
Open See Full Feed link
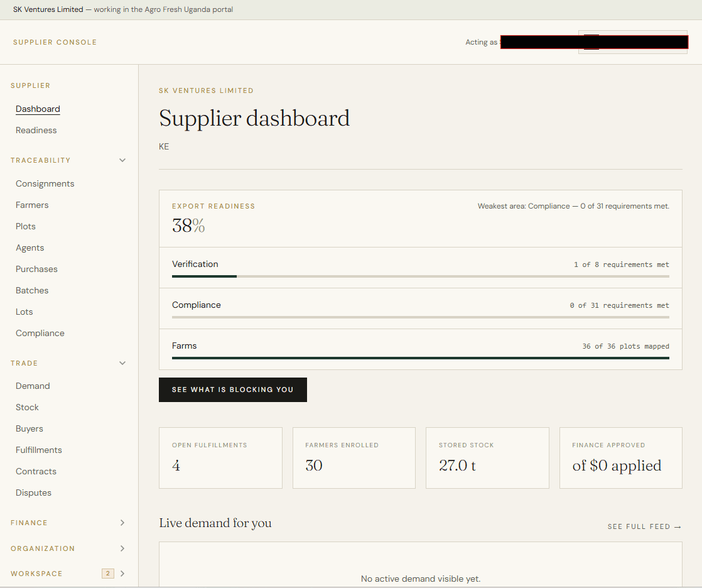coord(645,526)
